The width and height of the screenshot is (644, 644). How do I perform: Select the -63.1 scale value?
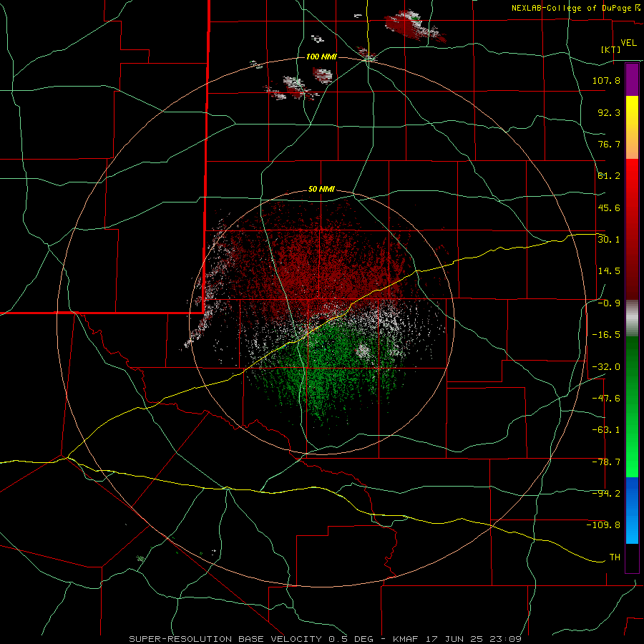[x=606, y=430]
